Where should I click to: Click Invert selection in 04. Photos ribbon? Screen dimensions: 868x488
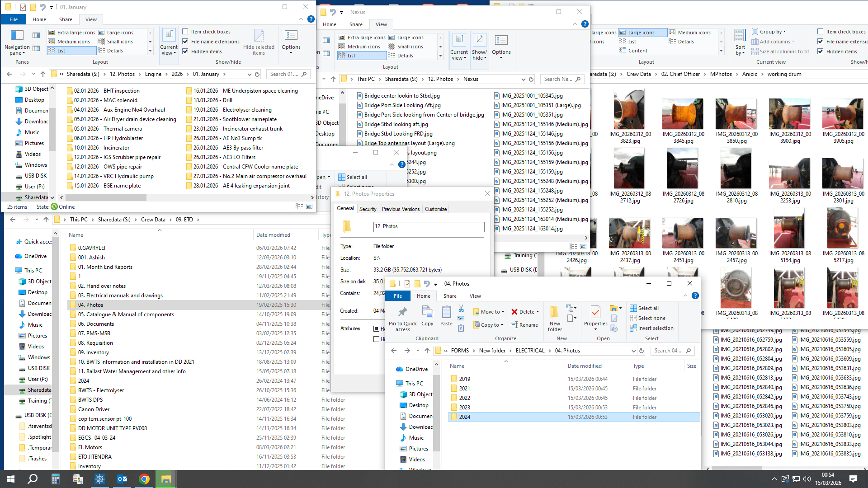(x=651, y=328)
